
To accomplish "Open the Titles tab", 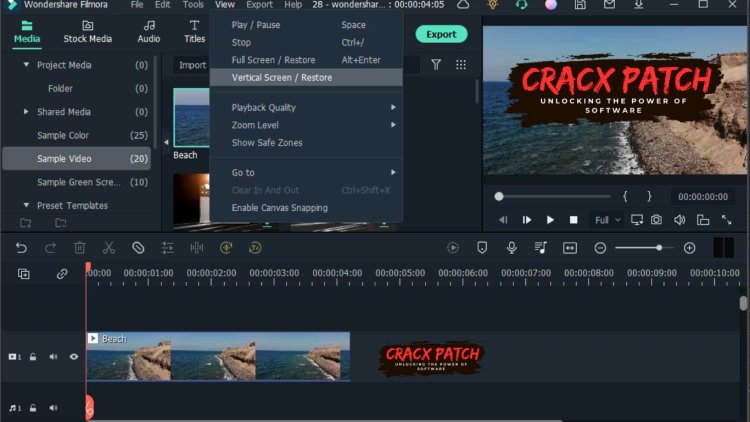I will (195, 32).
